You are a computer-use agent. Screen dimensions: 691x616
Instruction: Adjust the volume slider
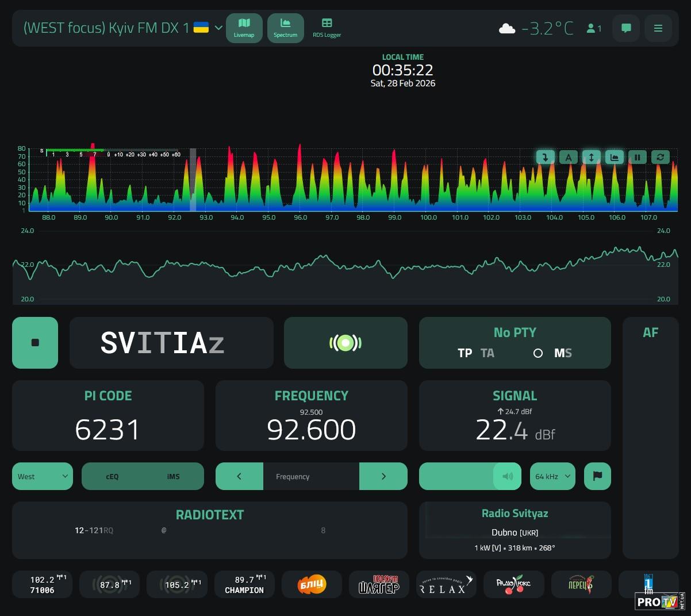470,476
